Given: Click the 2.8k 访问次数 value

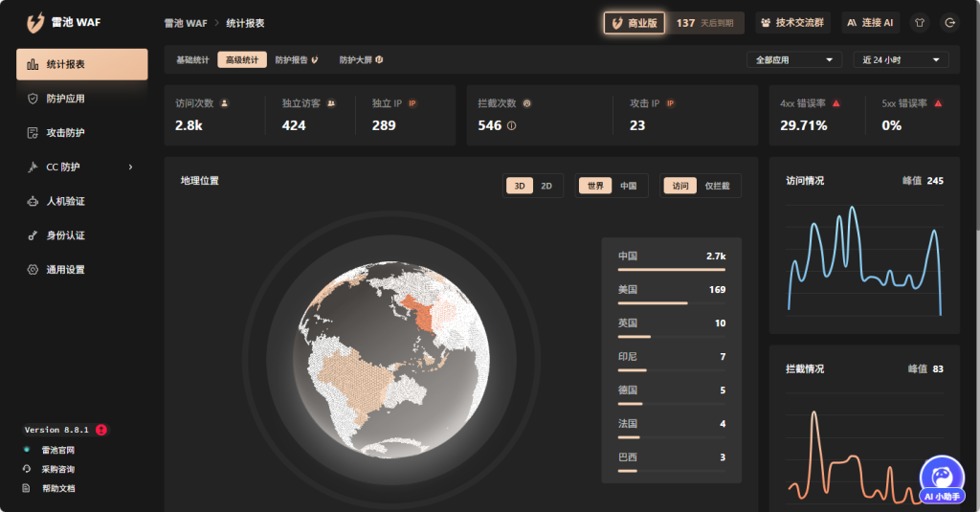Looking at the screenshot, I should click(x=189, y=125).
